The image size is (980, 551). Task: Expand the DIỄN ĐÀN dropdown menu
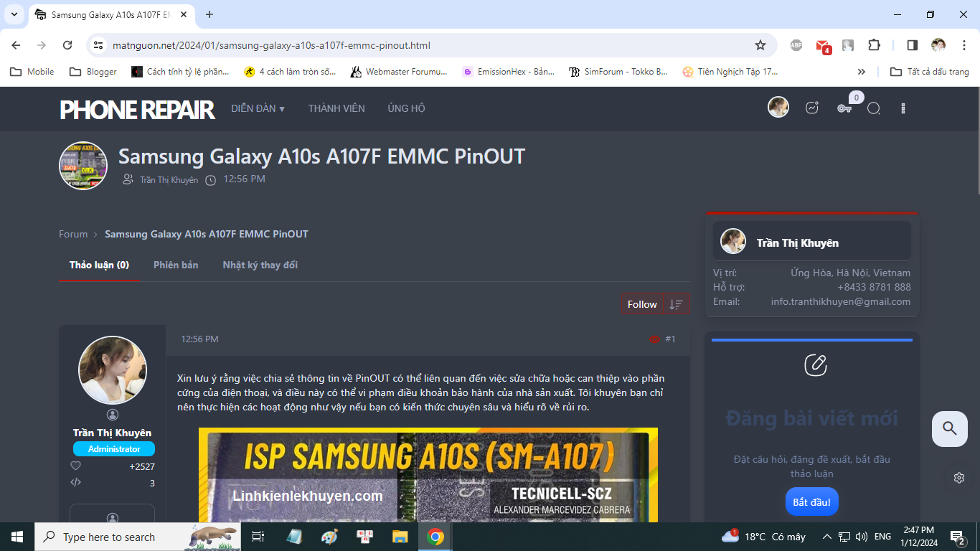coord(258,108)
